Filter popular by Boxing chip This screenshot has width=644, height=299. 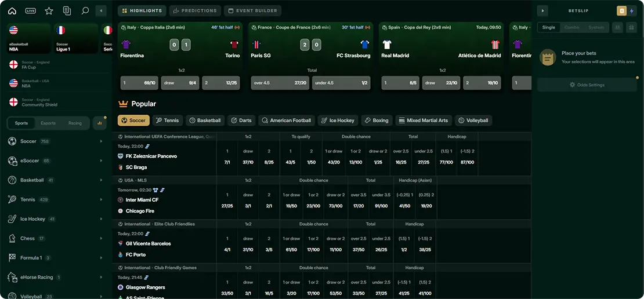tap(377, 121)
